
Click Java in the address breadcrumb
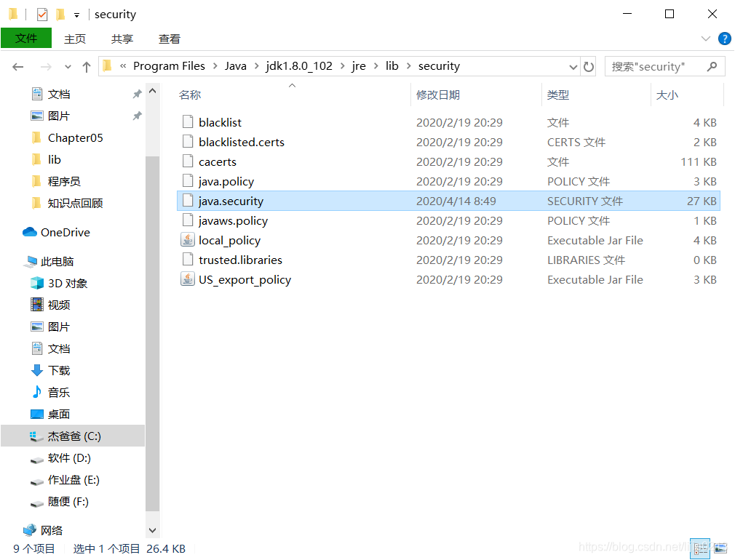tap(235, 66)
